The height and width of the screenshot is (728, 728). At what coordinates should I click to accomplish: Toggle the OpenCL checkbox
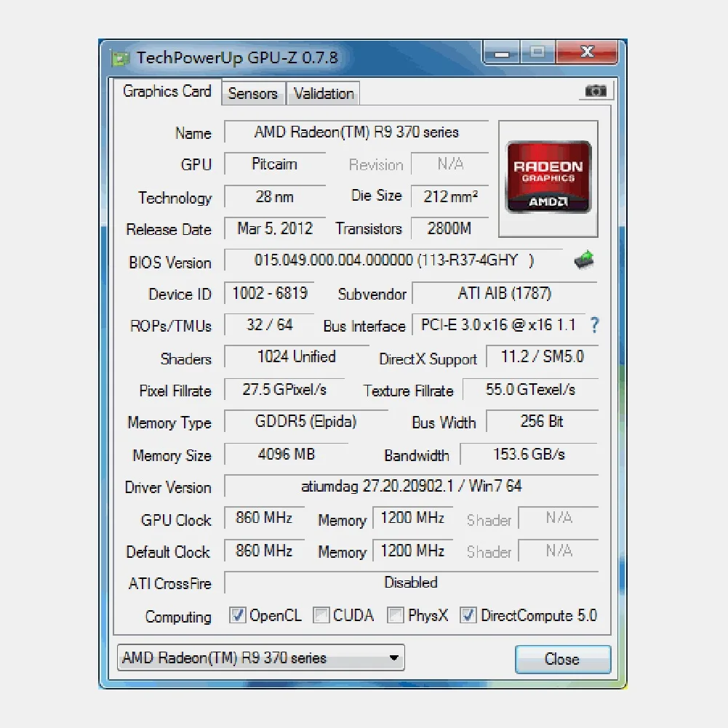tap(237, 615)
